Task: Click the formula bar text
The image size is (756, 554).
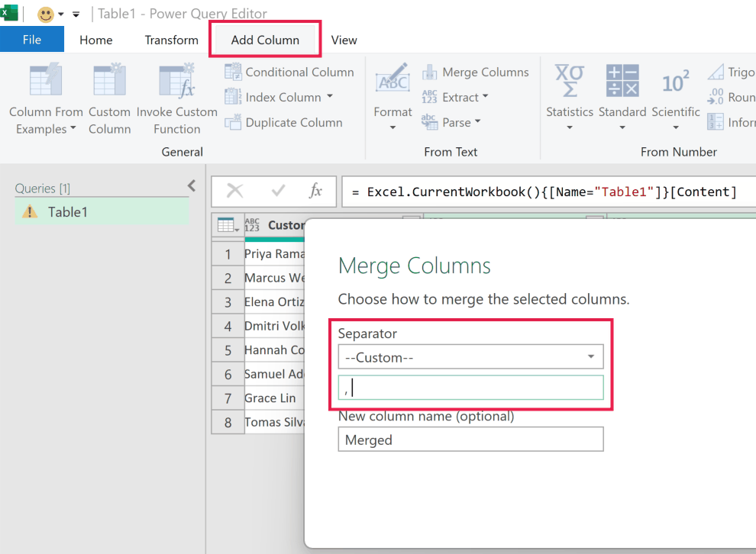Action: click(x=551, y=192)
